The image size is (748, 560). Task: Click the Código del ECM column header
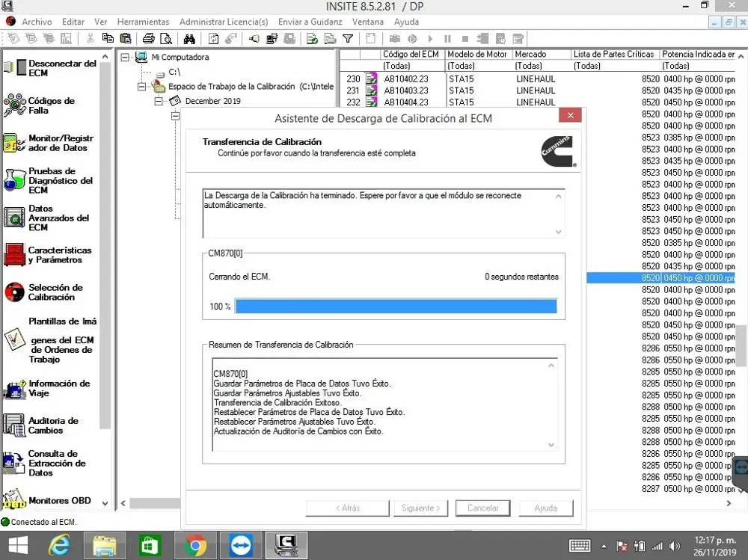(x=413, y=55)
